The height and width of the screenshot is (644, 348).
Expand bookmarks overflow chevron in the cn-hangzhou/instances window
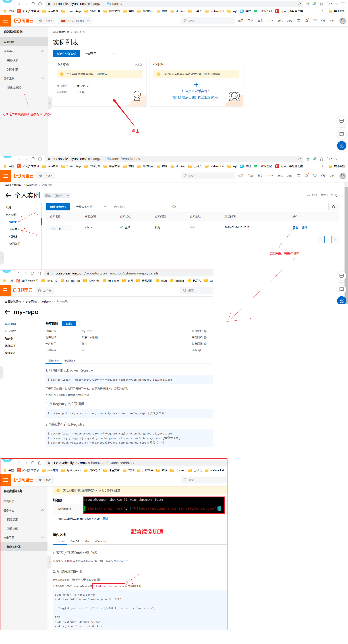(x=322, y=11)
